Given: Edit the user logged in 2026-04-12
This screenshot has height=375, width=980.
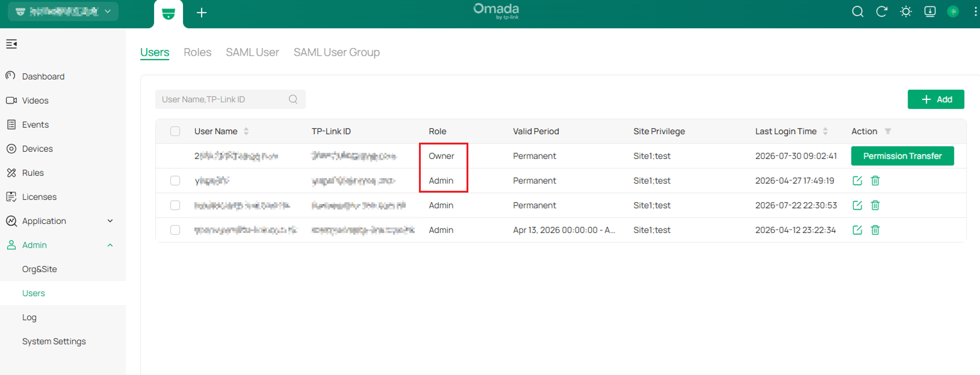Looking at the screenshot, I should (x=857, y=230).
